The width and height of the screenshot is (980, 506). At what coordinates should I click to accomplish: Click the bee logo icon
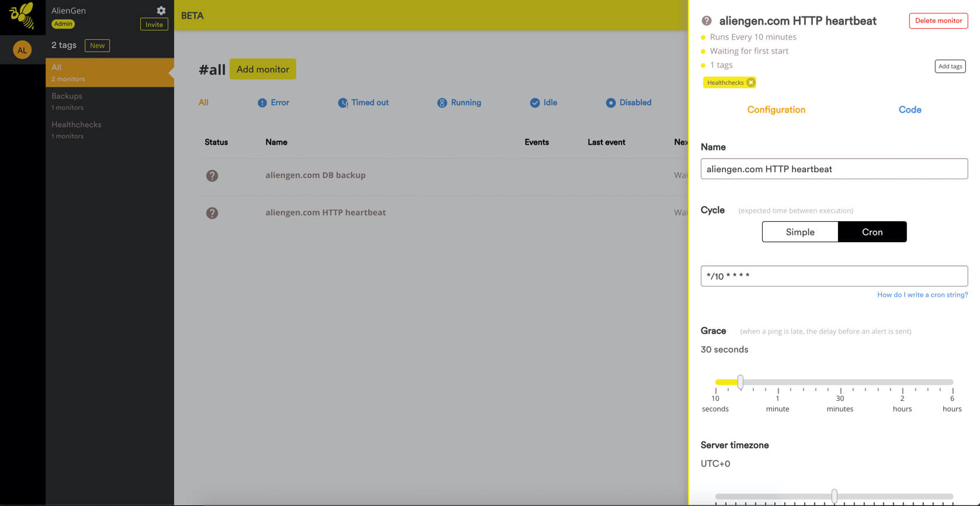point(22,16)
